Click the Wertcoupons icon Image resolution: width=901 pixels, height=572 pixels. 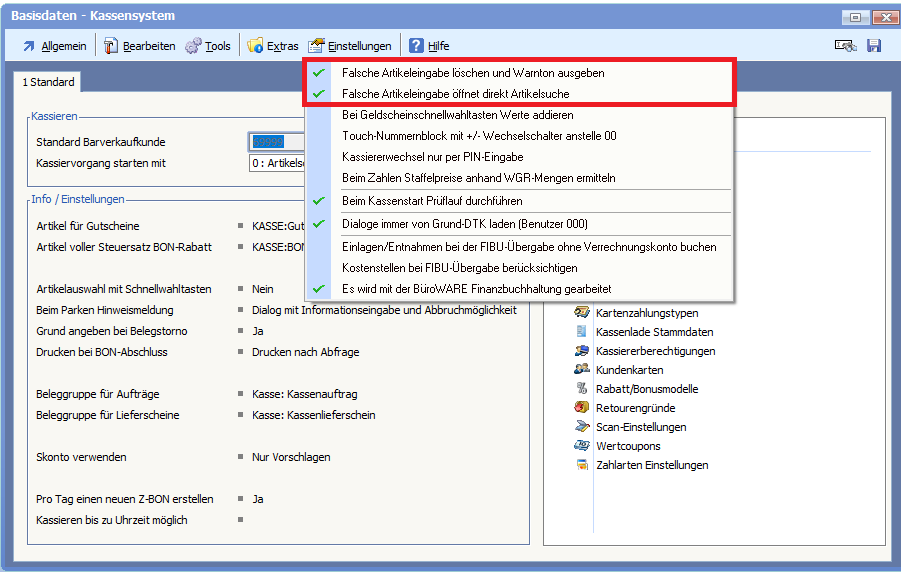click(582, 446)
